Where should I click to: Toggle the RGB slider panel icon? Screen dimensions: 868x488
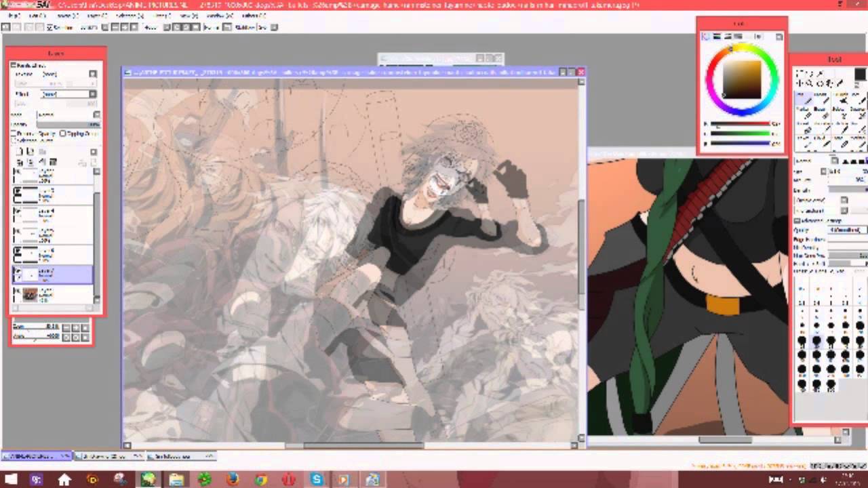[717, 36]
